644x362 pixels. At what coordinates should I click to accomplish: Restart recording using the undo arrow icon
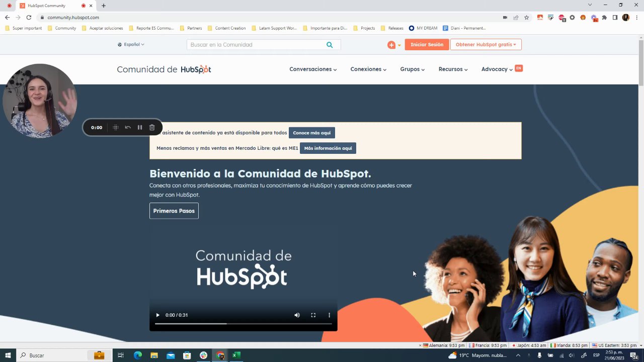[128, 127]
